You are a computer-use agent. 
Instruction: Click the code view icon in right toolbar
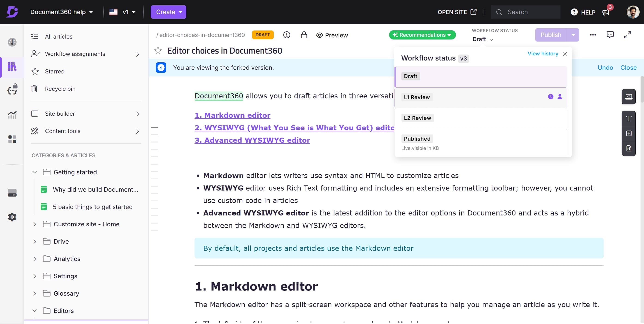point(629,97)
